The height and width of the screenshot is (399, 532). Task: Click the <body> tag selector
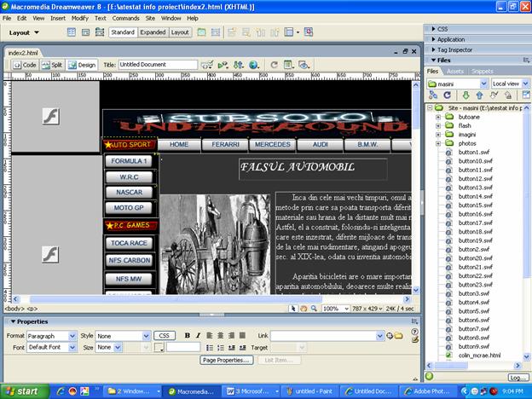click(14, 309)
